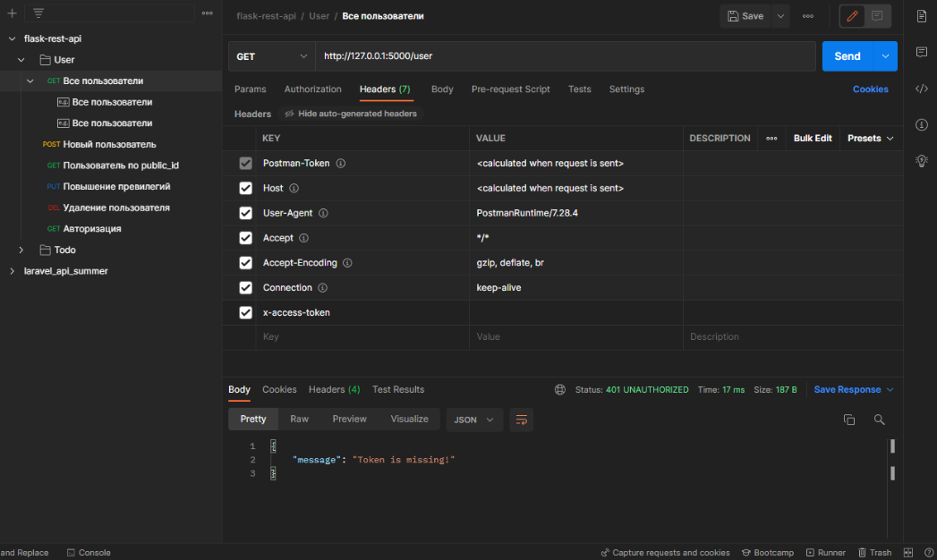This screenshot has width=937, height=560.
Task: Open the Cookies link
Action: tap(870, 89)
